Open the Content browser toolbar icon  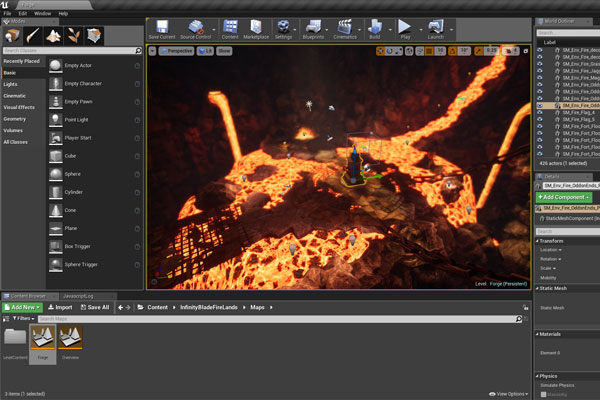pos(230,27)
